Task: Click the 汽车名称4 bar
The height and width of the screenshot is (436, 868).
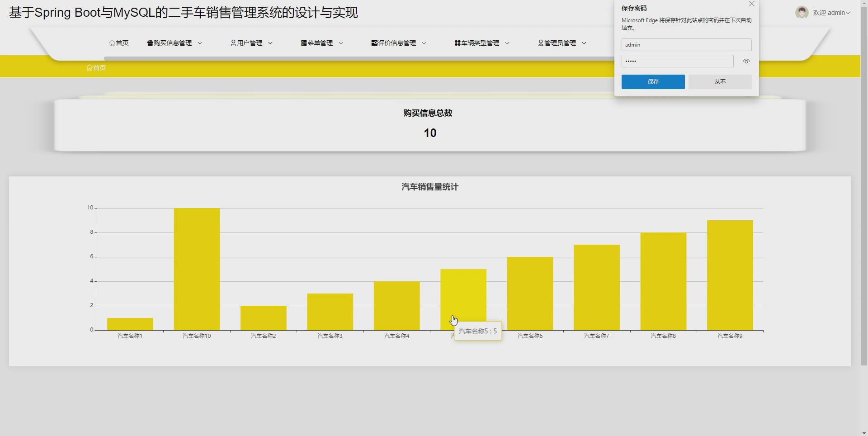Action: point(397,306)
